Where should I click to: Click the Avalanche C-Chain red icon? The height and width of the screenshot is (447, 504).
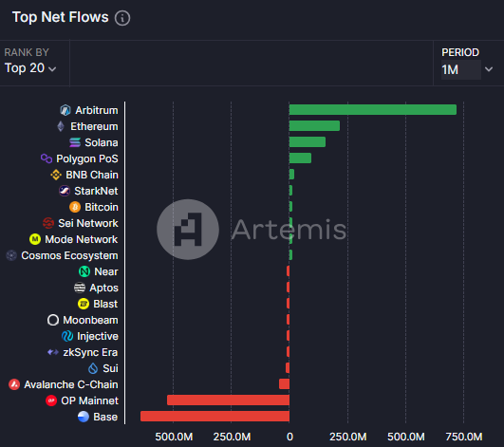point(14,384)
